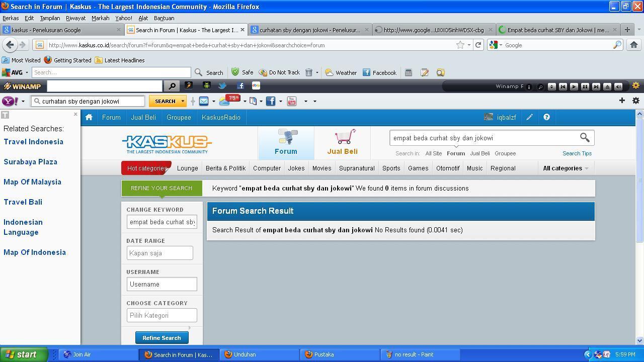Click the Refine Search button
This screenshot has width=644, height=362.
coord(162,338)
